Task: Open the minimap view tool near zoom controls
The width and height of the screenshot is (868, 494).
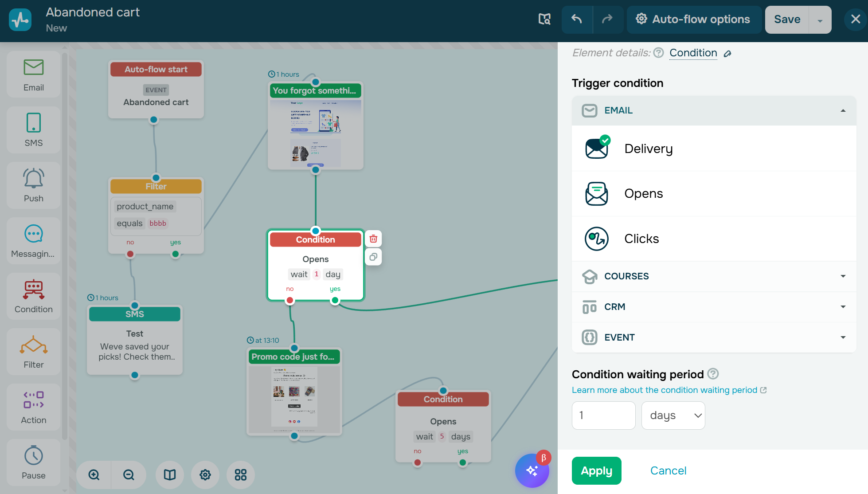Action: click(x=170, y=474)
